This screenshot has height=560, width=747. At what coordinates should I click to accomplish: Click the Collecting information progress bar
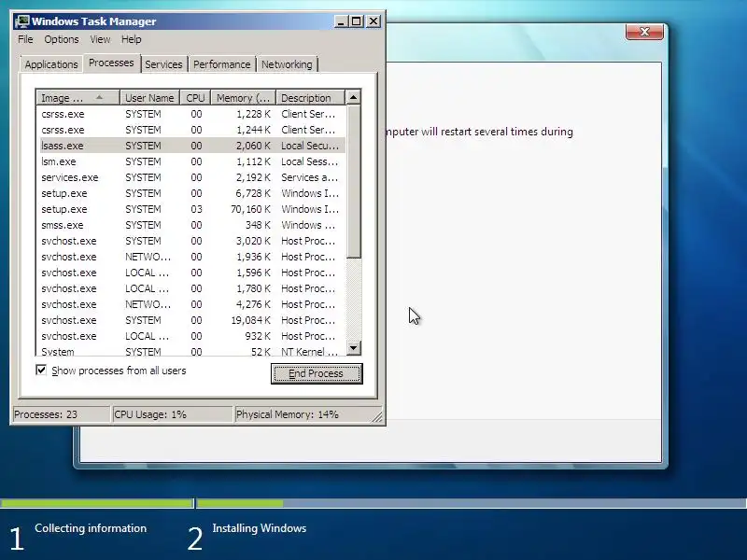(97, 503)
